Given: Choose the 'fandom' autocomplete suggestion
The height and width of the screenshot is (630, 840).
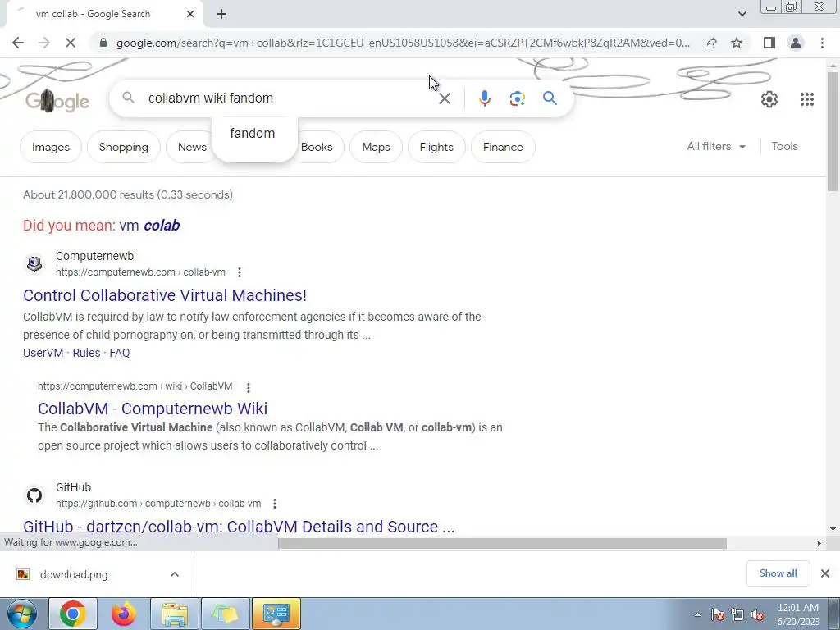Looking at the screenshot, I should point(253,134).
